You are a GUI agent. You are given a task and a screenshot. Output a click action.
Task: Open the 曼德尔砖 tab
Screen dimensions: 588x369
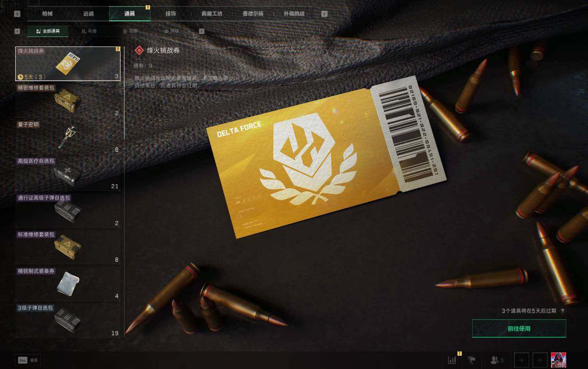tap(252, 14)
